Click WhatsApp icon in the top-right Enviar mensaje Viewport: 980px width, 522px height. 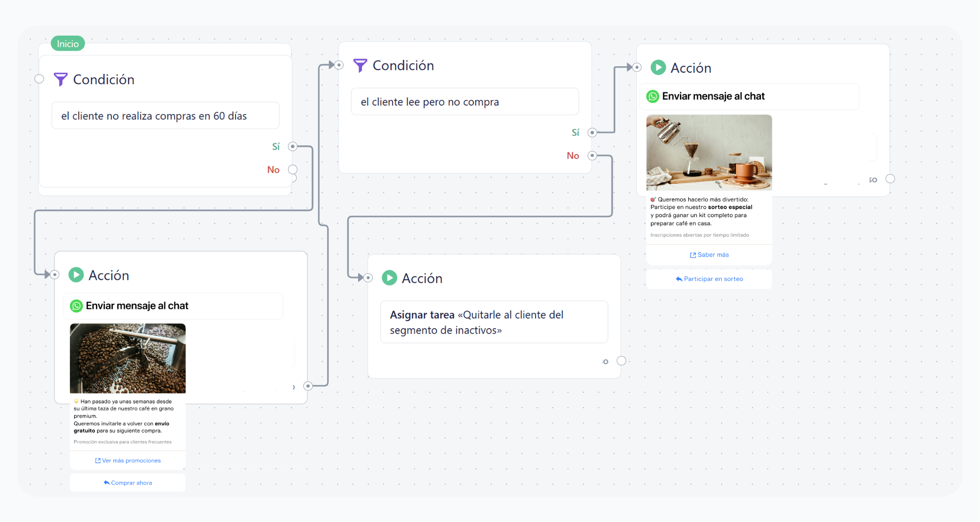point(653,96)
